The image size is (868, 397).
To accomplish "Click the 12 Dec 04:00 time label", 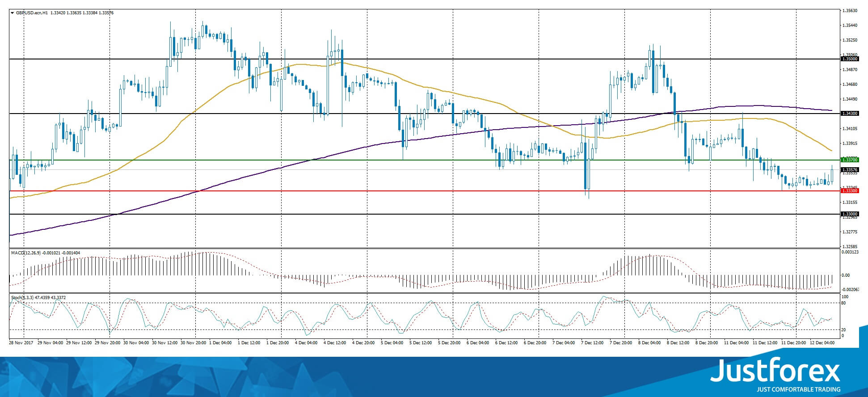I will tap(822, 343).
